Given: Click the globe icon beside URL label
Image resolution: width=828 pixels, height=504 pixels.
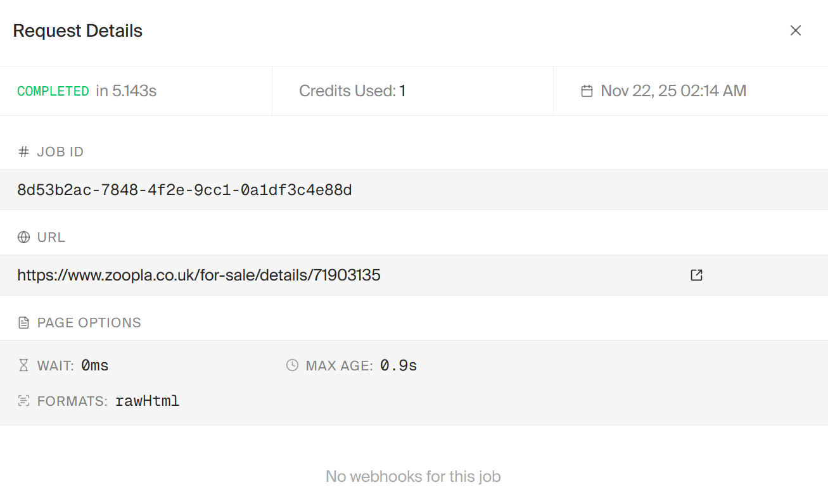Looking at the screenshot, I should tap(23, 237).
